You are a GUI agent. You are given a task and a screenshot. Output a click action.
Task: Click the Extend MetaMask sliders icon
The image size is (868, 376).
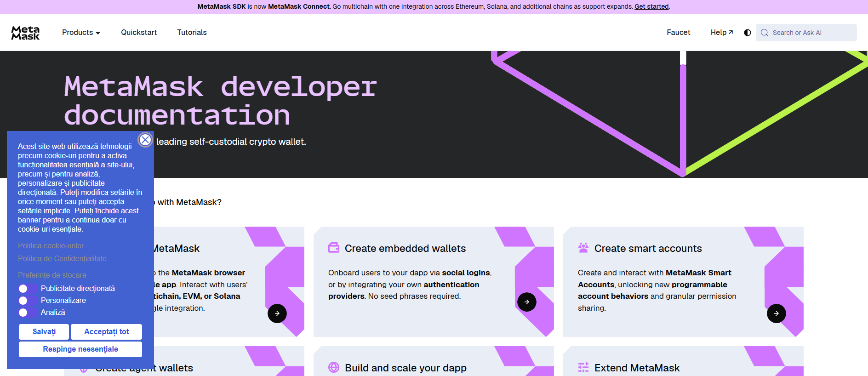[x=583, y=367]
